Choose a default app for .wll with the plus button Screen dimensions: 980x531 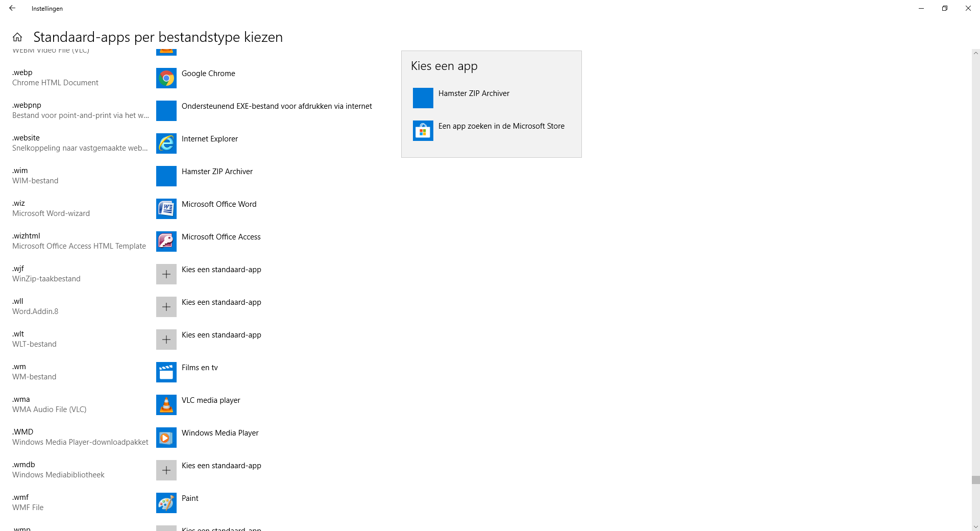click(x=166, y=307)
